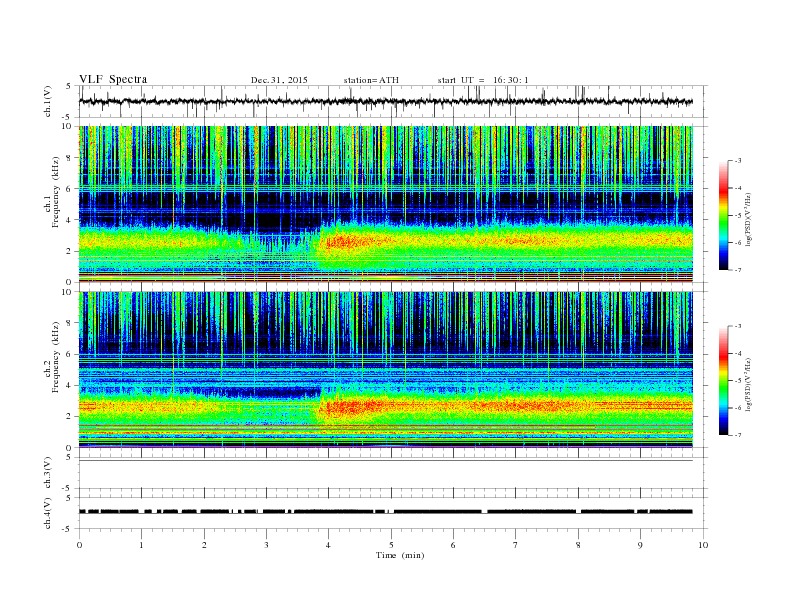792x612 pixels.
Task: Click the ch.1 color scale bar
Action: click(x=723, y=215)
